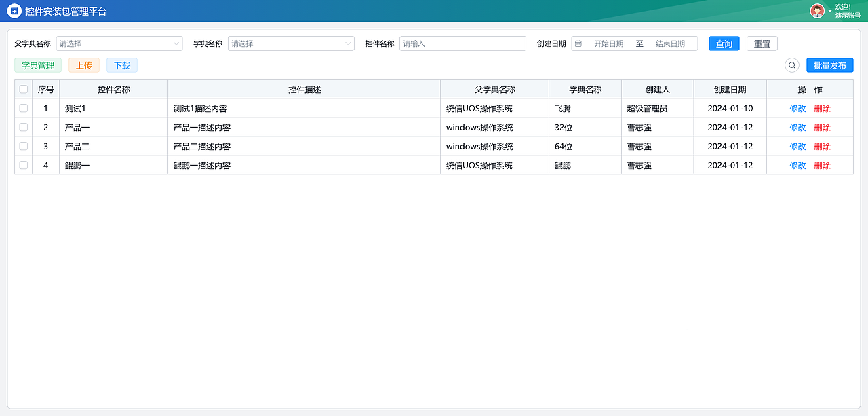The width and height of the screenshot is (868, 416).
Task: Select all rows with the header checkbox
Action: coord(23,89)
